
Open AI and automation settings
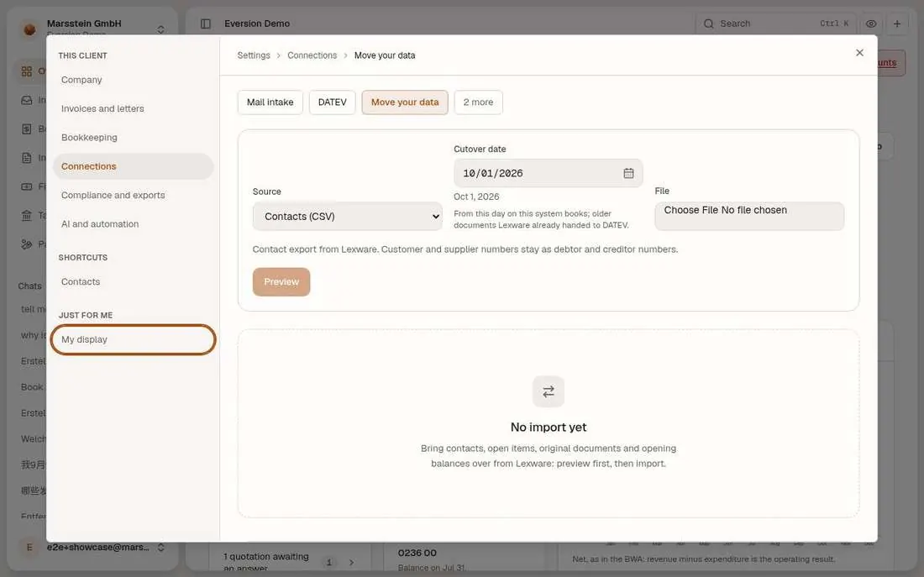point(134,224)
